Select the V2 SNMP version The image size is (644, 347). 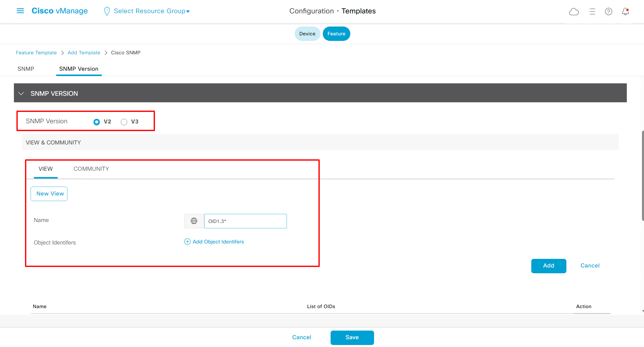[97, 122]
